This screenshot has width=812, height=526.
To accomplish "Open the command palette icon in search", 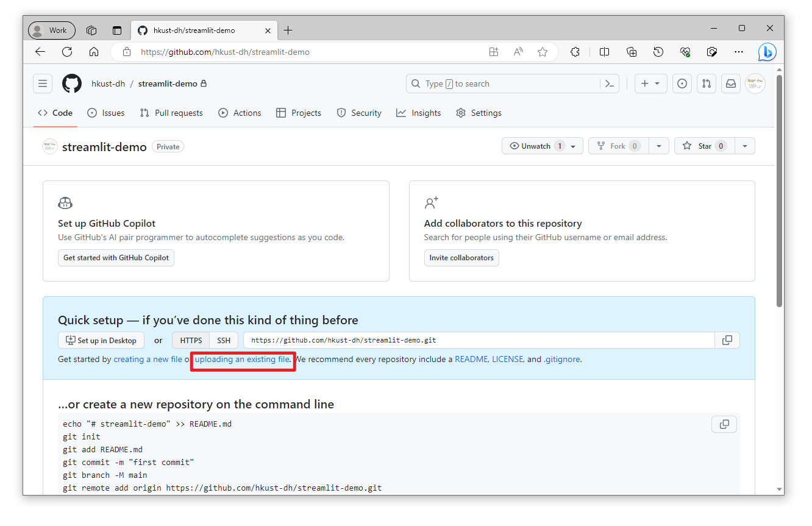I will coord(609,84).
